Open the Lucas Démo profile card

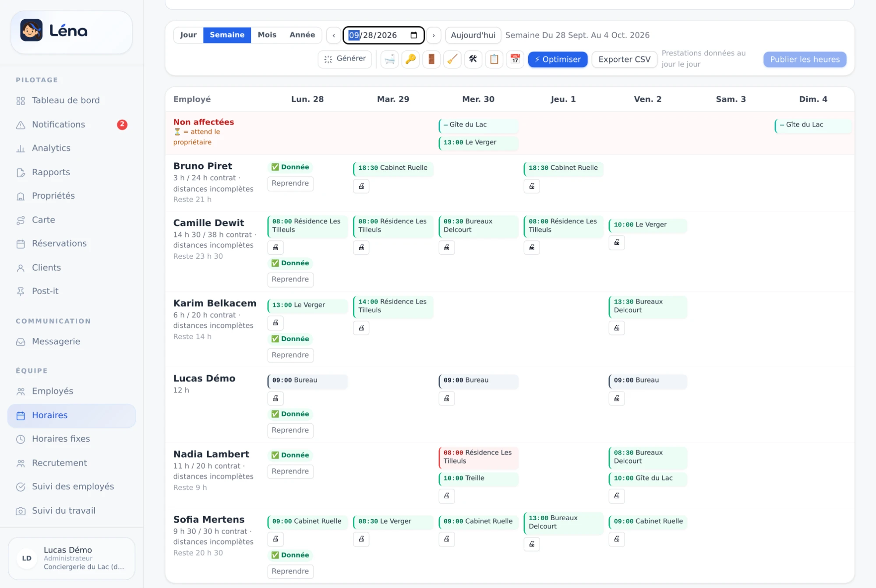[x=72, y=558]
